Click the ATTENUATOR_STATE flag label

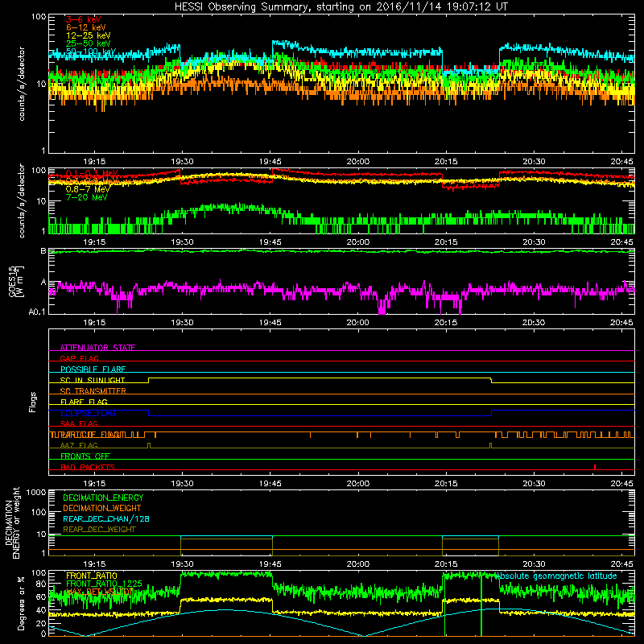click(x=97, y=348)
